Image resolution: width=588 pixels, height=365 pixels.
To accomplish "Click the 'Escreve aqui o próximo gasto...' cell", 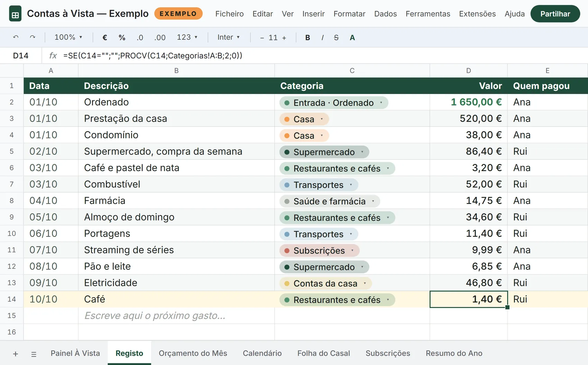I will coord(176,316).
